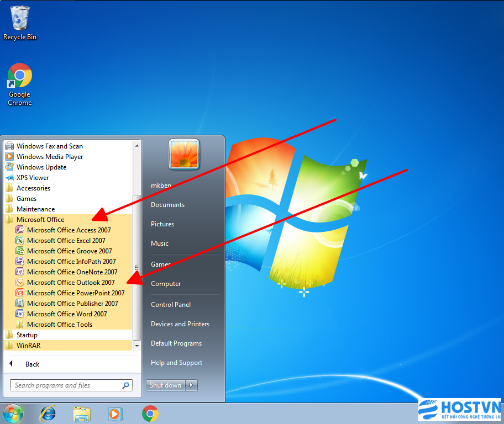Open Music from the Start menu
This screenshot has width=504, height=424.
[x=160, y=243]
